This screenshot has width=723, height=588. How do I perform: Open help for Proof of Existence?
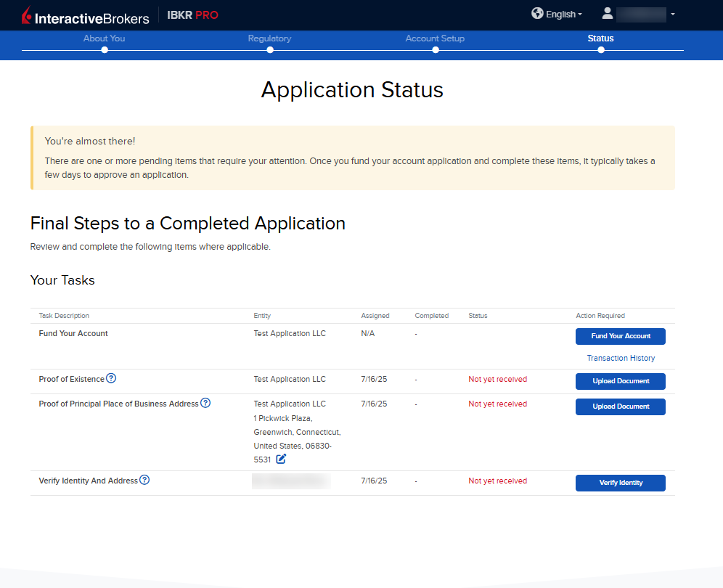(x=111, y=378)
